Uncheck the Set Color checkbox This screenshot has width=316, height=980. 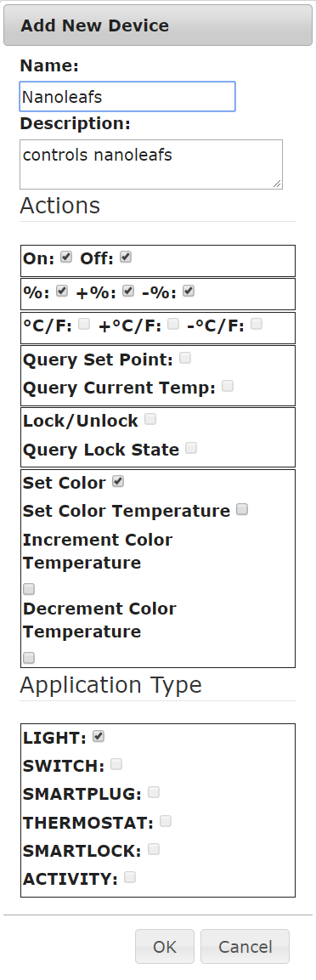pyautogui.click(x=118, y=481)
